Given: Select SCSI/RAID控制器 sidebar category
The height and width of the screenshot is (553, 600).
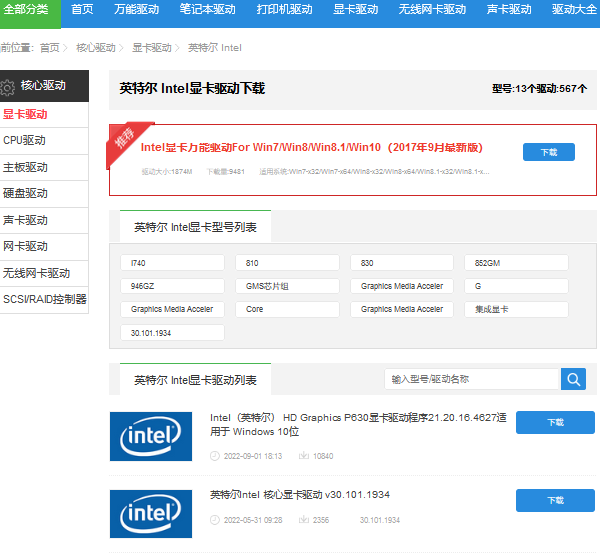Looking at the screenshot, I should tap(44, 299).
